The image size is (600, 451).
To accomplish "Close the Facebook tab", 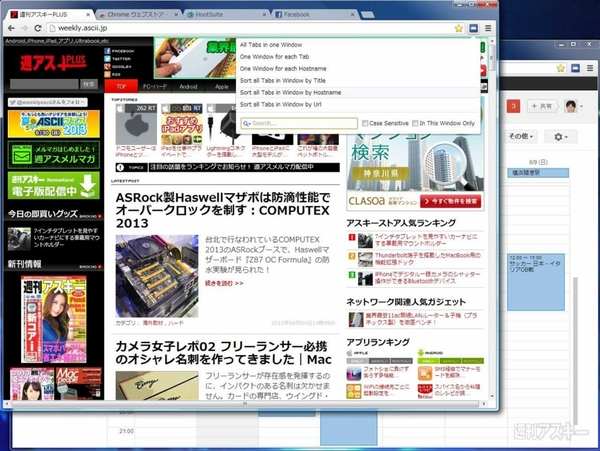I will point(352,15).
